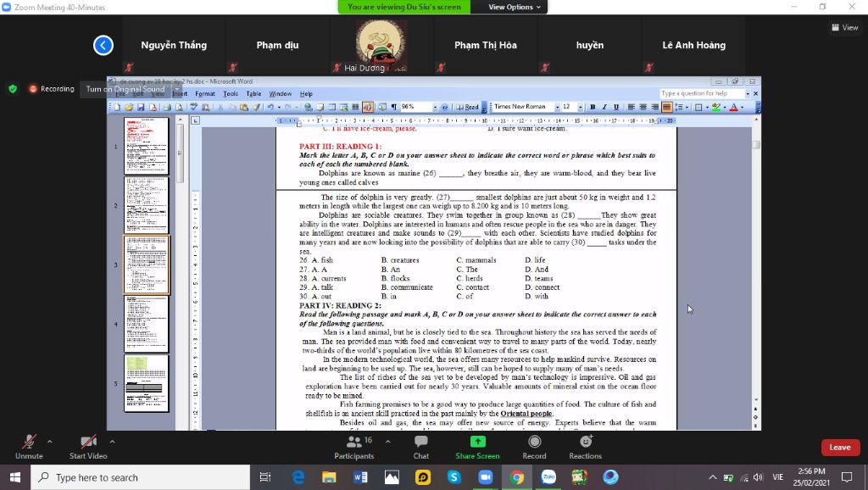Expand the undo history arrow

(279, 107)
